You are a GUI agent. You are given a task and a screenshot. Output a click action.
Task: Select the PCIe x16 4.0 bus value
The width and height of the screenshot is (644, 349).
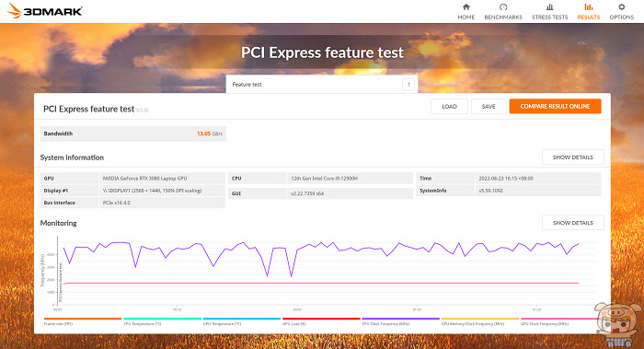coord(116,203)
